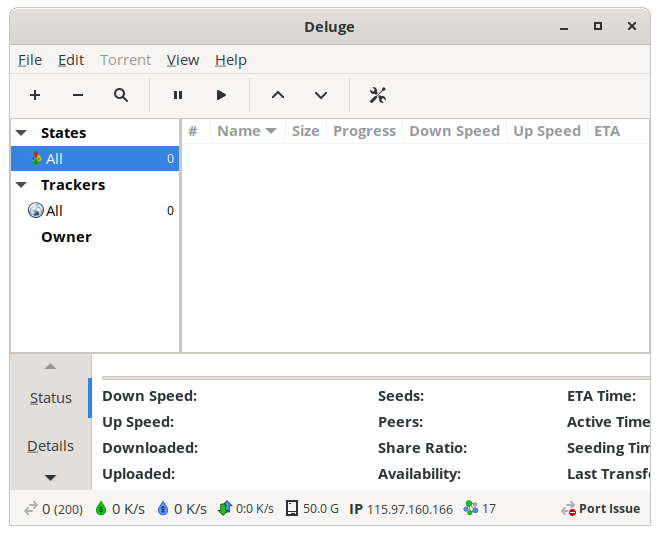
Task: Open the Help menu
Action: [x=231, y=60]
